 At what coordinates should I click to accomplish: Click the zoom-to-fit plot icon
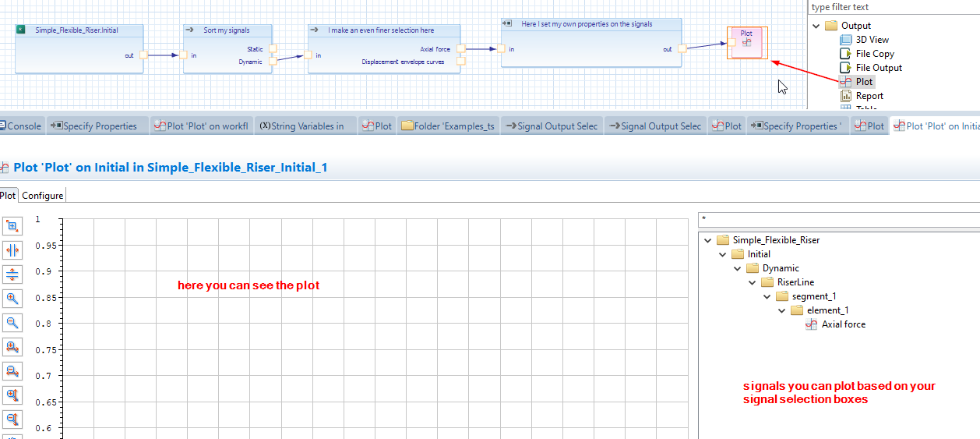(x=12, y=226)
